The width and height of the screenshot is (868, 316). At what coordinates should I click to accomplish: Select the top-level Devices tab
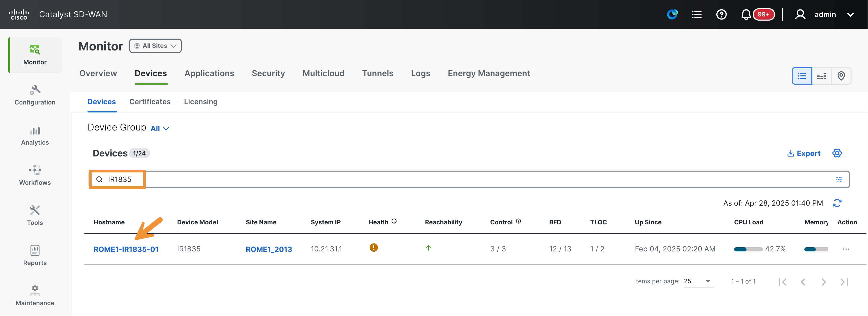point(151,73)
